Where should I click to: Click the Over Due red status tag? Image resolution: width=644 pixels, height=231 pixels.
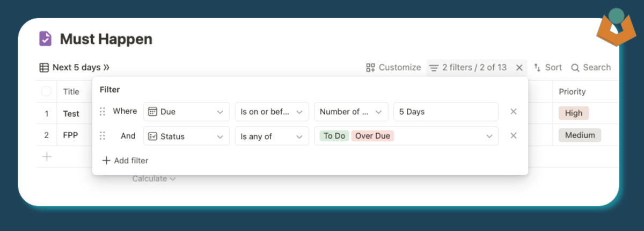coord(372,136)
